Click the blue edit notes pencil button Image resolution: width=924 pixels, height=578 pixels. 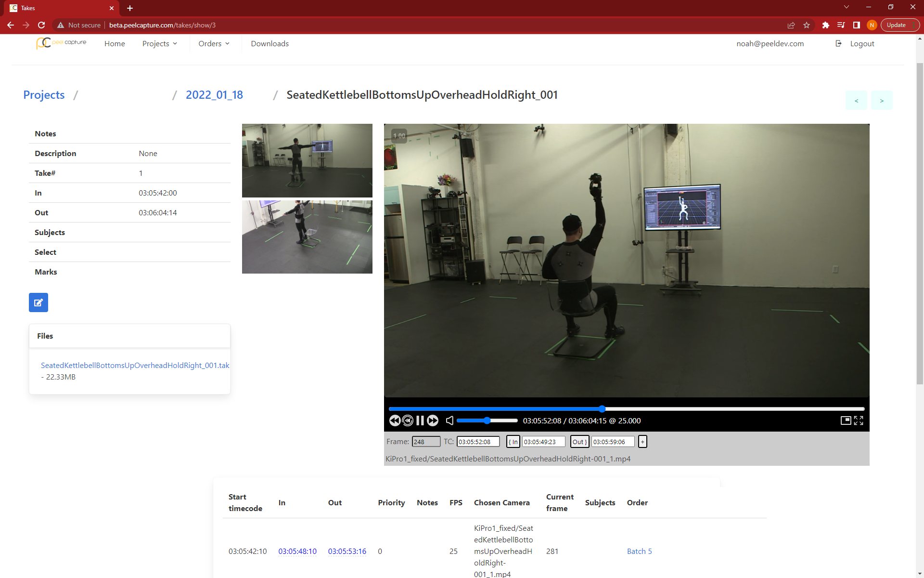click(38, 302)
